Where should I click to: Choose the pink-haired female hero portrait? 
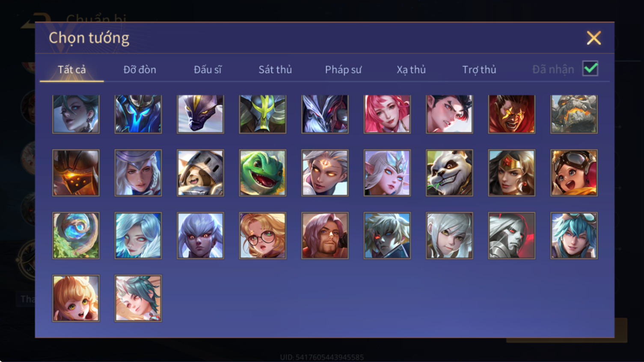(387, 114)
